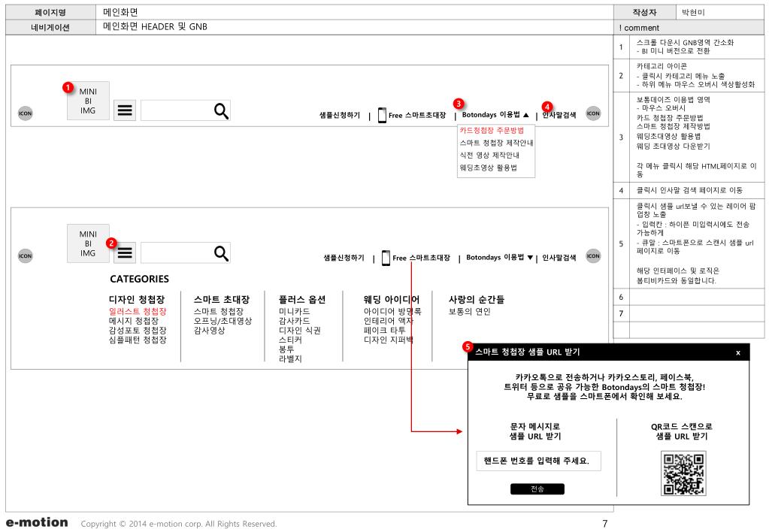Open 페이크 타투 submenu link

pos(385,330)
